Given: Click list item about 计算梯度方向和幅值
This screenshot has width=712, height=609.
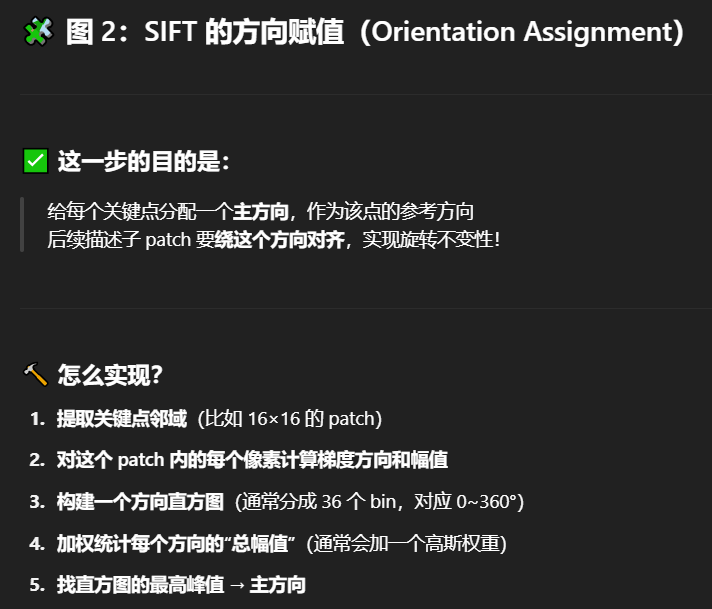Looking at the screenshot, I should 252,460.
